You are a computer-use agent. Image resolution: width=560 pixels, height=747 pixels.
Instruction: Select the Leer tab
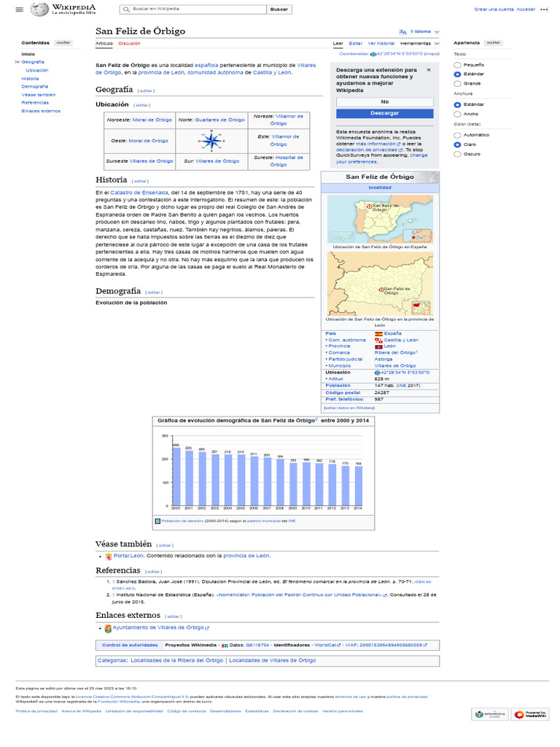338,44
